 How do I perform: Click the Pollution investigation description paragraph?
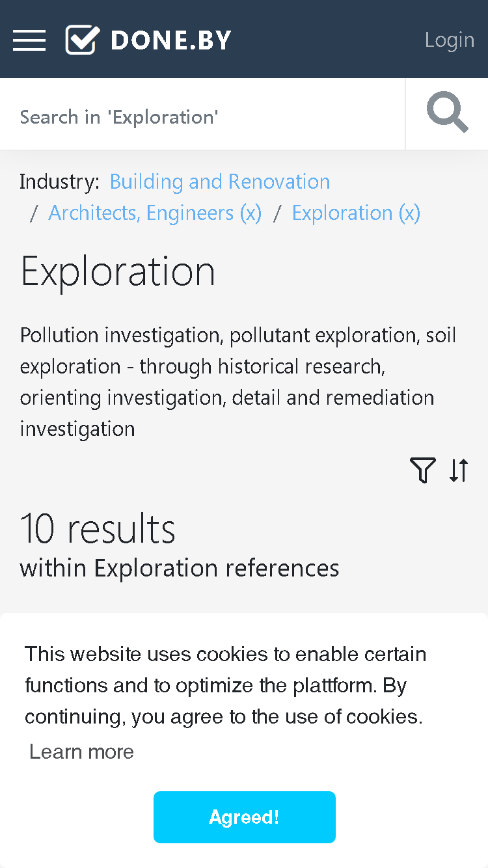238,382
